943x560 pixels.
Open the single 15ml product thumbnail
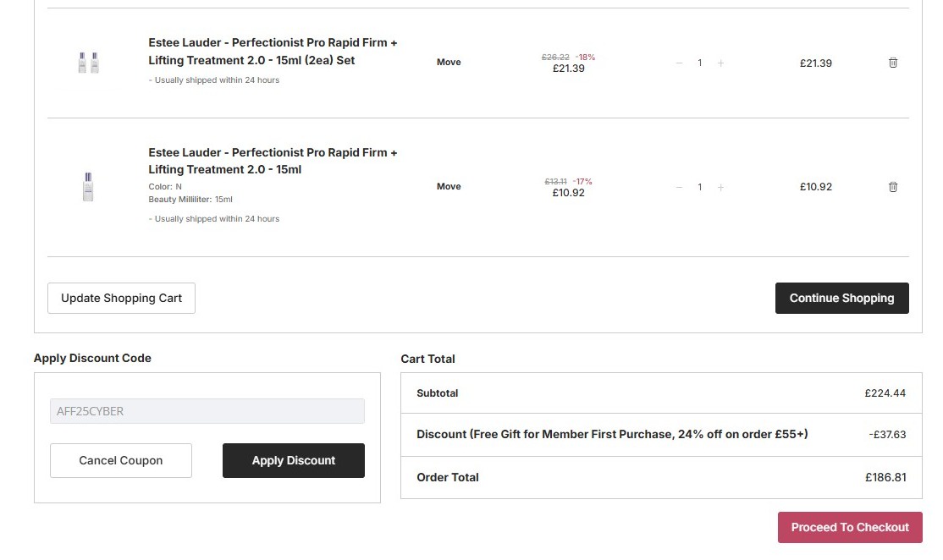click(x=88, y=187)
